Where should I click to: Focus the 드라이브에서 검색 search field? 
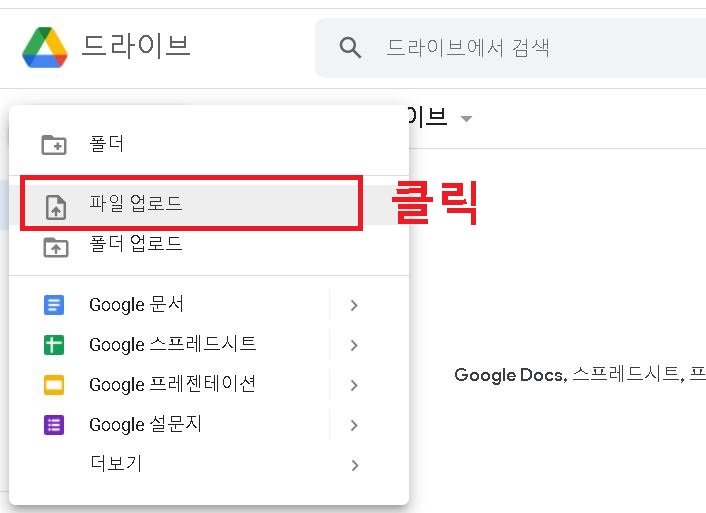pyautogui.click(x=511, y=48)
